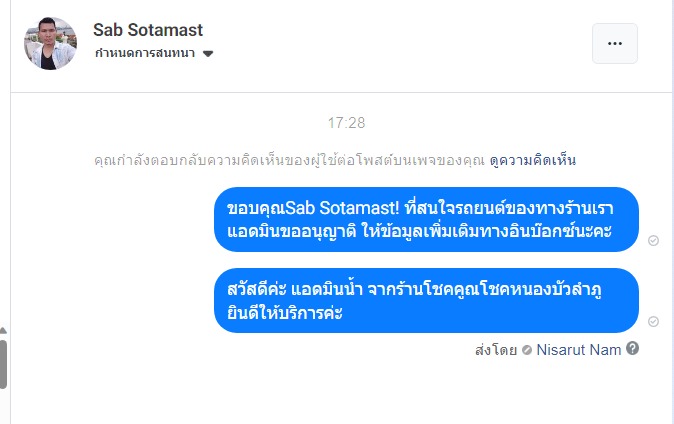The image size is (674, 424).
Task: Click the comment reply notice text
Action: tap(288, 160)
